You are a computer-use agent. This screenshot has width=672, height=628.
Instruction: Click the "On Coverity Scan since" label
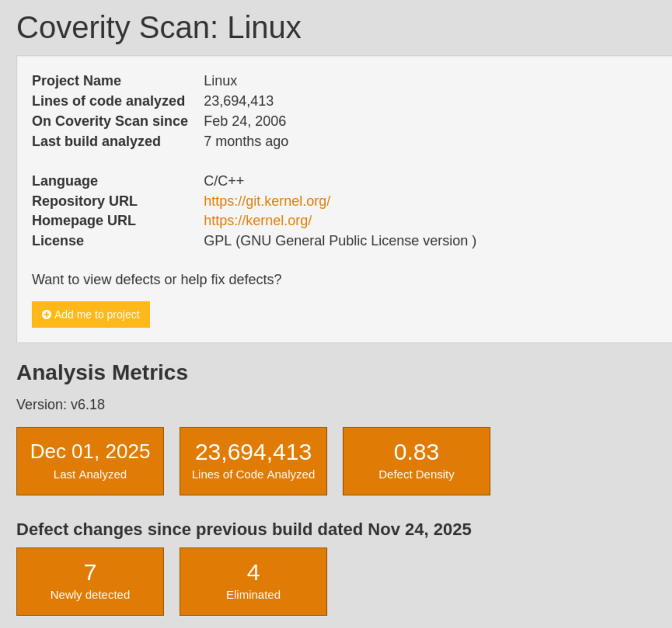pyautogui.click(x=110, y=121)
